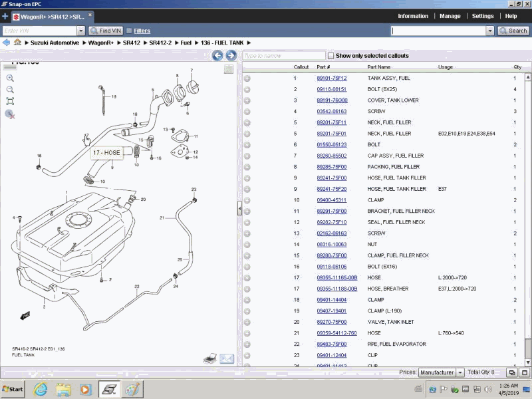The height and width of the screenshot is (399, 532).
Task: Select PIPE, FUEL EVAPORATOR row text
Action: tap(396, 344)
